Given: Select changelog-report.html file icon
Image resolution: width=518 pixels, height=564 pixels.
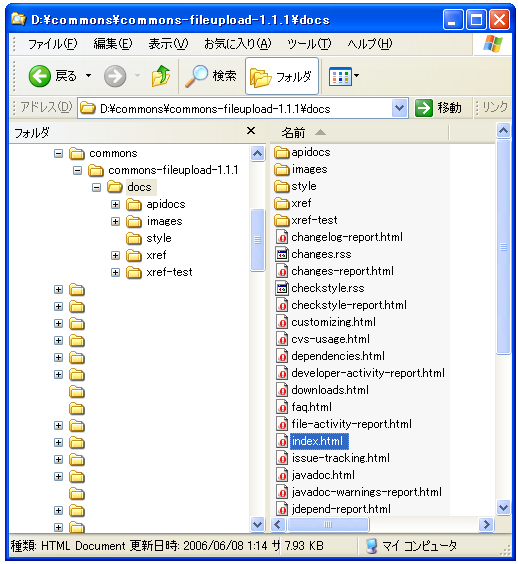Looking at the screenshot, I should pos(282,237).
